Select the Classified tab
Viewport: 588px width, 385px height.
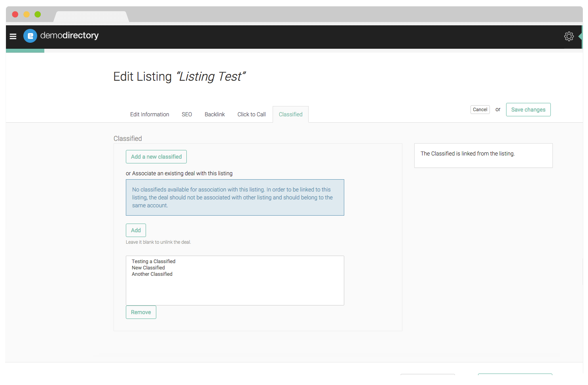[290, 114]
